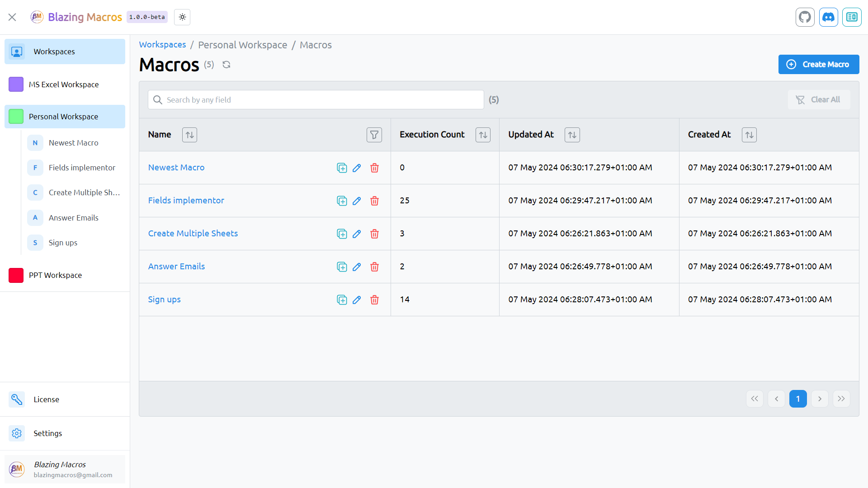Screen dimensions: 868x488
Task: Go to next page
Action: tap(820, 399)
